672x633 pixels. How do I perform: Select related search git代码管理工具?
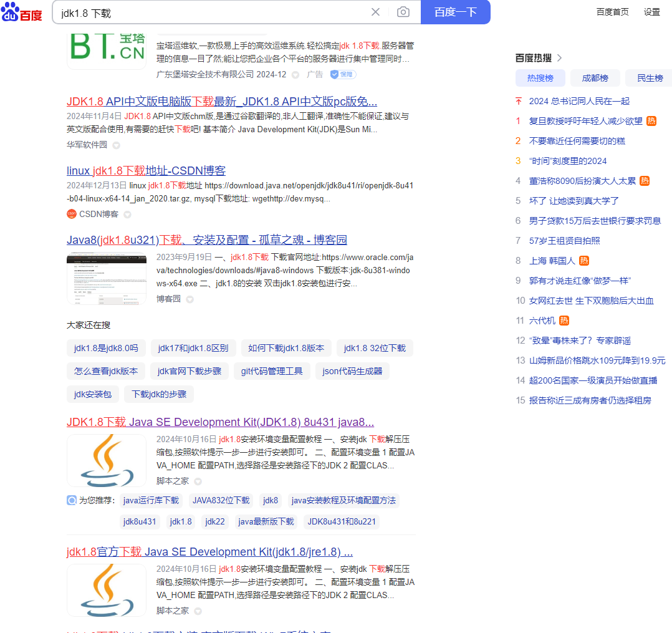click(272, 371)
